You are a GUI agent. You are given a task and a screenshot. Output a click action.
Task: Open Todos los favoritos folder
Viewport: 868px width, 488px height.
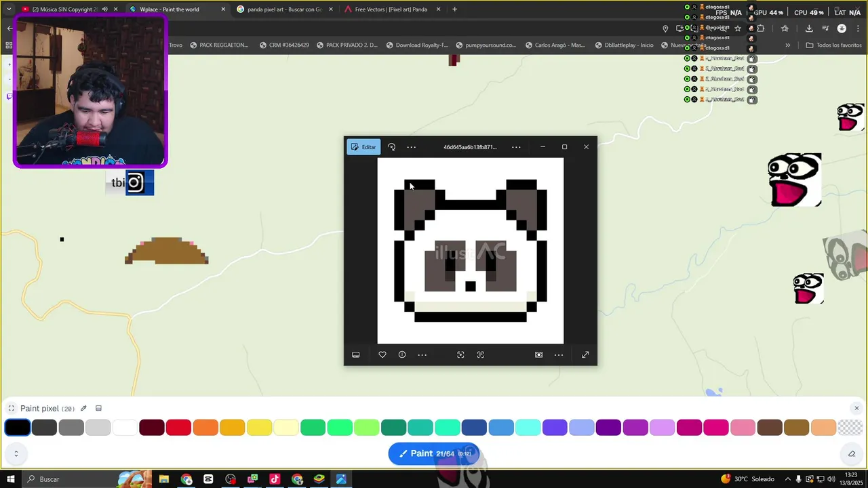pos(833,45)
